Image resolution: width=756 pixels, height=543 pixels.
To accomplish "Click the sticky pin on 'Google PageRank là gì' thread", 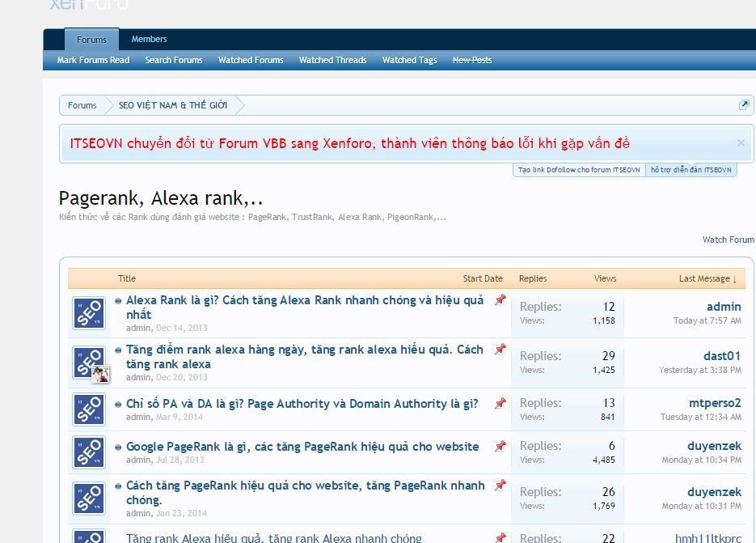I will click(x=500, y=446).
